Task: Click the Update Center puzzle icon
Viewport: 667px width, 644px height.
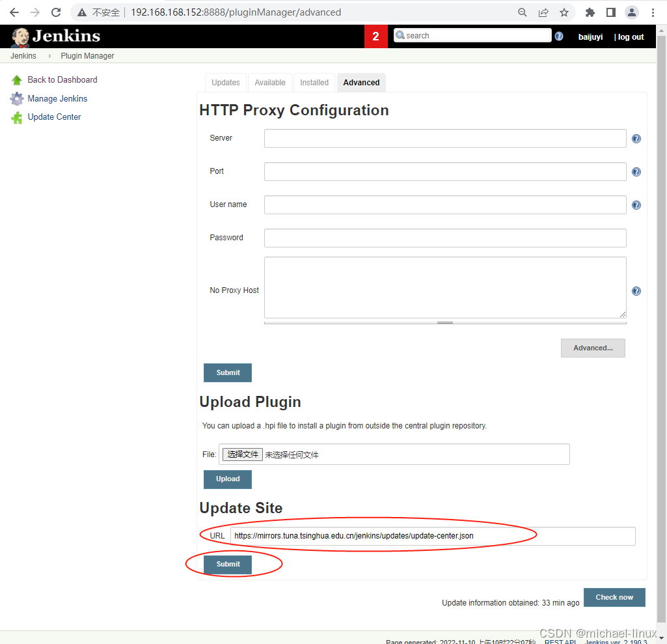Action: [16, 117]
